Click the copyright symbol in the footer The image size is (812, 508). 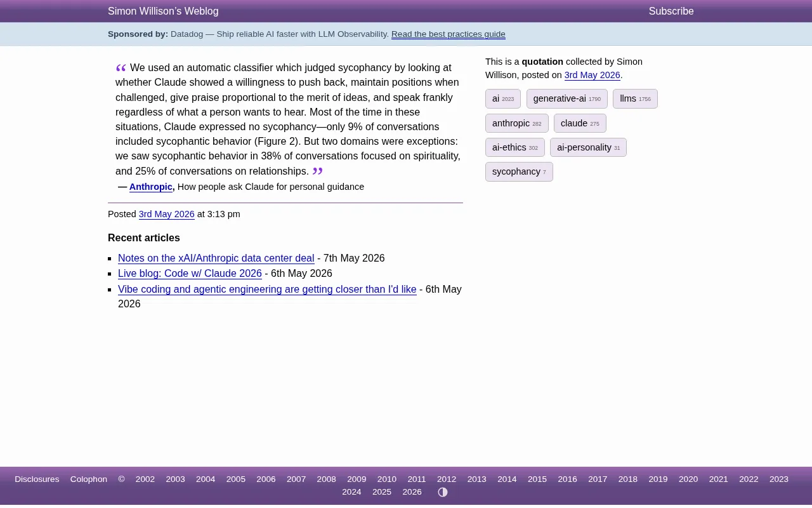coord(121,479)
